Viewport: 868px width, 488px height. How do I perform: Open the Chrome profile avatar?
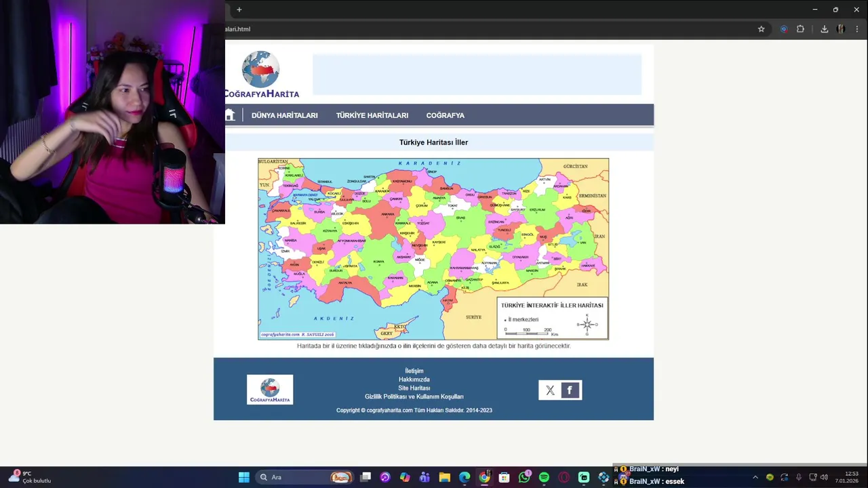click(x=841, y=29)
